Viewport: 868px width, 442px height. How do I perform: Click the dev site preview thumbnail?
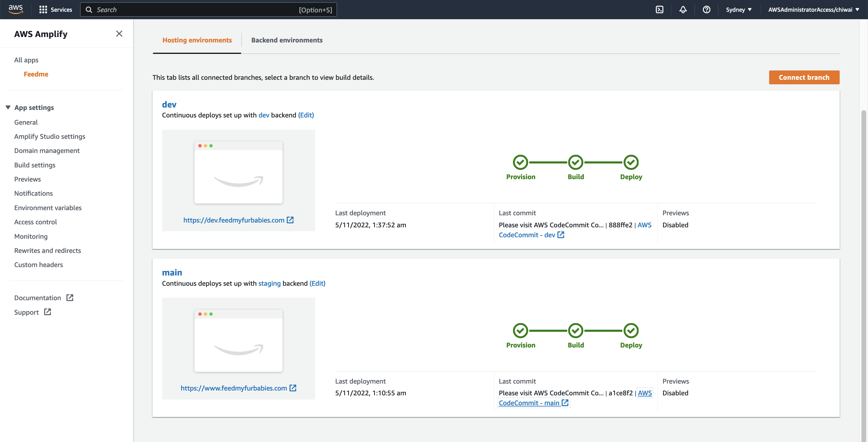click(x=238, y=172)
